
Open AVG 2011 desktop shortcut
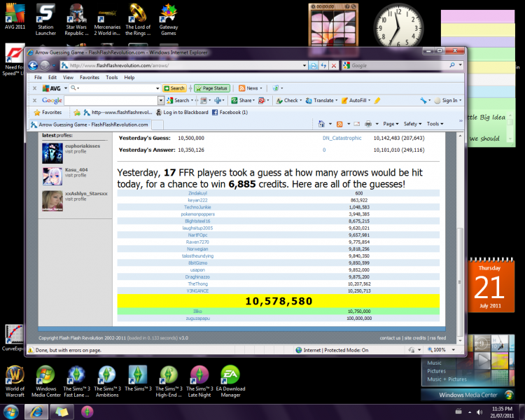pyautogui.click(x=15, y=17)
